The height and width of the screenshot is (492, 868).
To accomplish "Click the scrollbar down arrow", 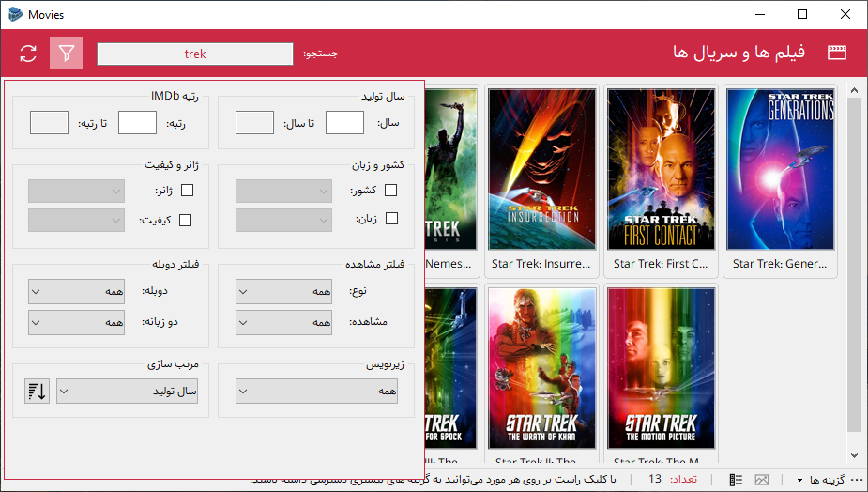I will (854, 455).
